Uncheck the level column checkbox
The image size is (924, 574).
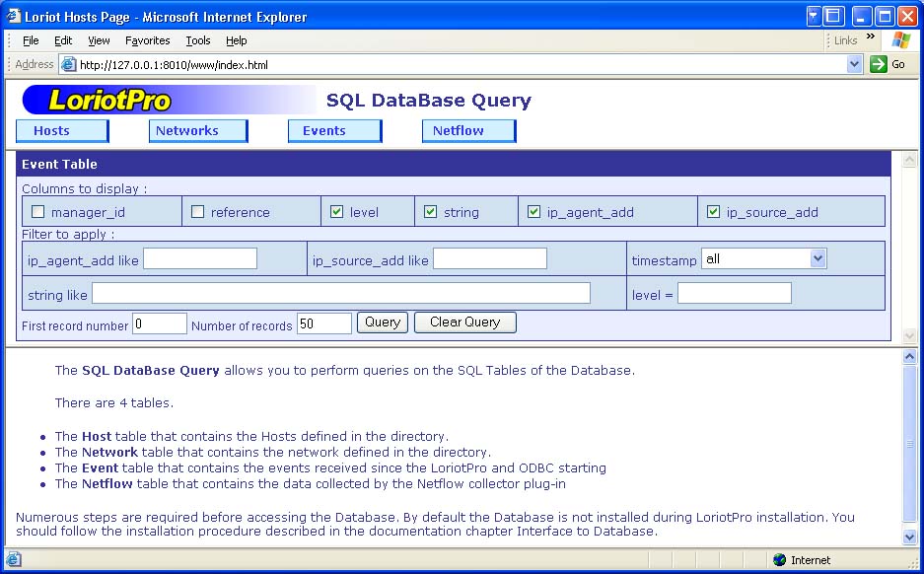click(x=336, y=212)
